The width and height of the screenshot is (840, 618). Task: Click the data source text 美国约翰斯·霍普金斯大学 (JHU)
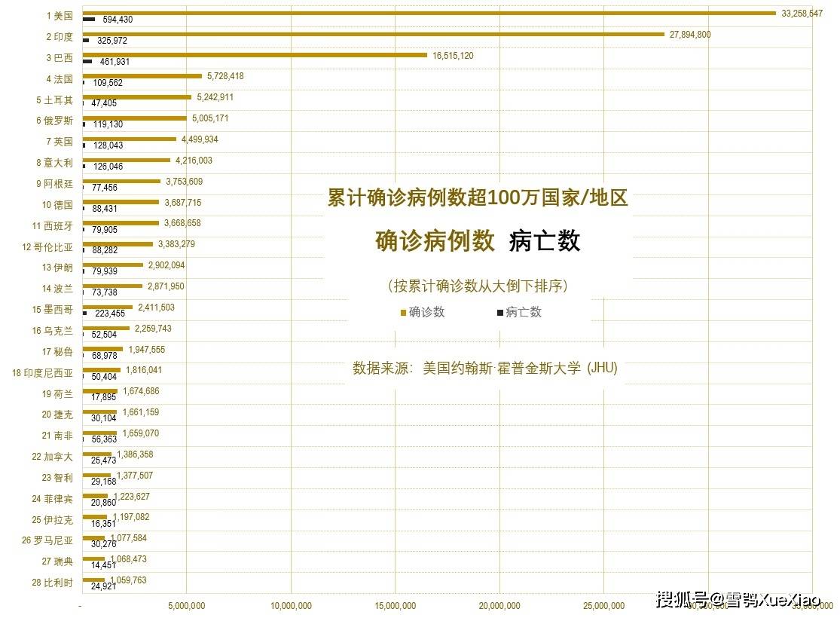(x=484, y=369)
